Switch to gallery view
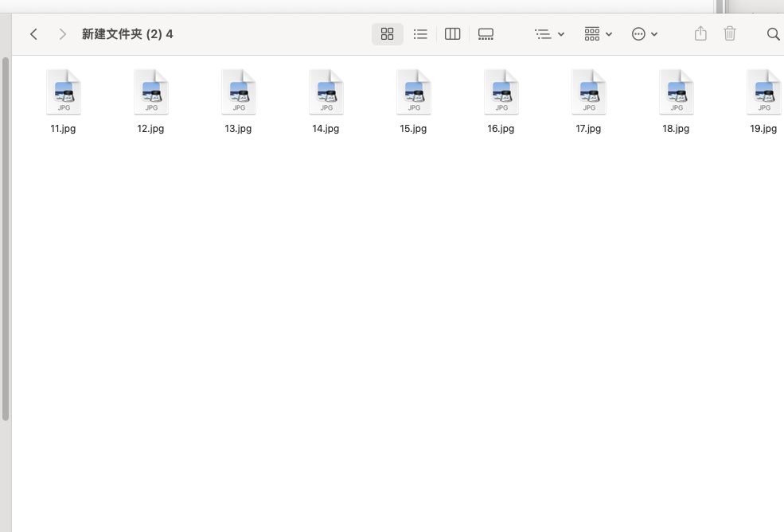Viewport: 784px width, 532px height. (x=486, y=34)
